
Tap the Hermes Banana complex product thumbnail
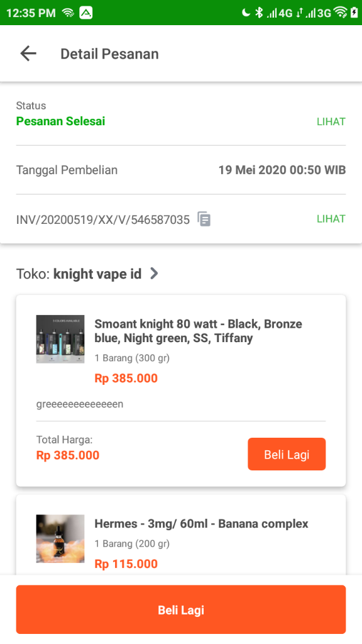coord(60,539)
